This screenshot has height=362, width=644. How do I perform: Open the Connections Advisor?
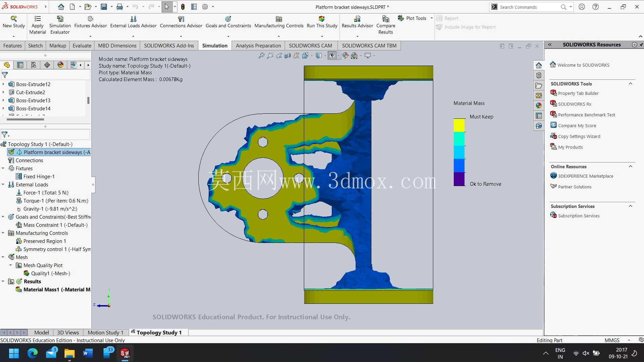181,19
